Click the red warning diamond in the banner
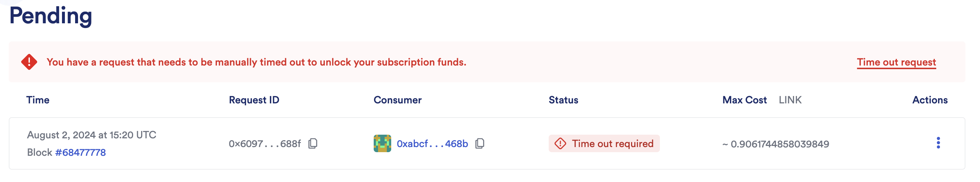Viewport: 980px width, 182px height. [29, 62]
